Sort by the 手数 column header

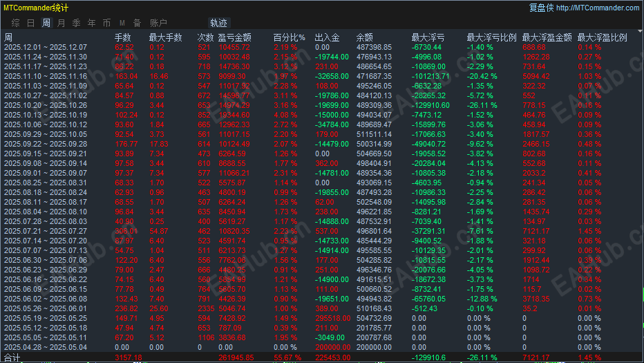coord(122,37)
